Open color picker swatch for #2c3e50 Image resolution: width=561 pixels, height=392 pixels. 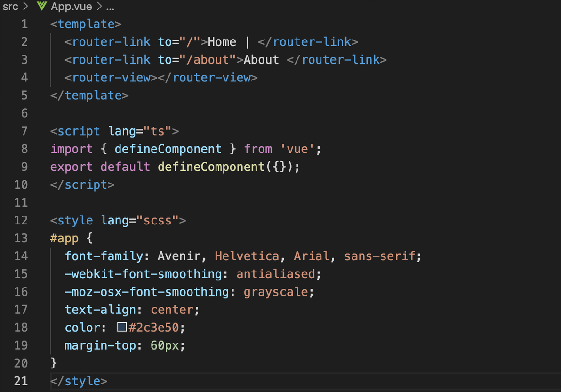click(x=122, y=327)
